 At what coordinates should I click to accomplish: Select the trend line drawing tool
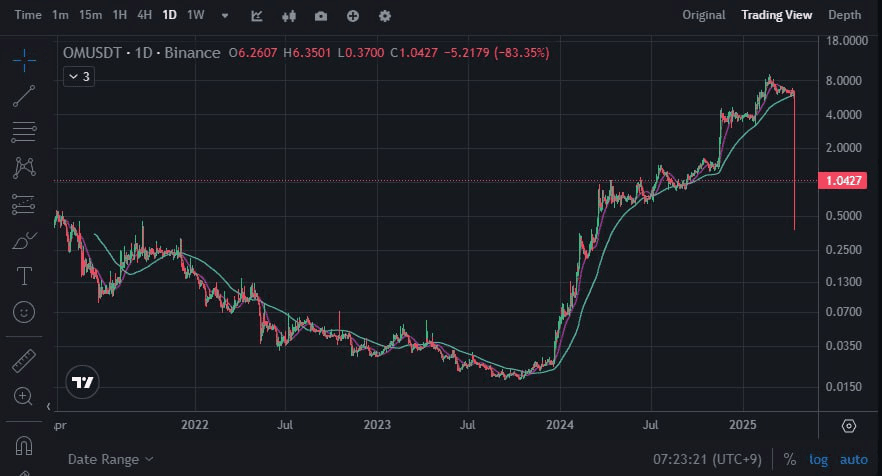[x=25, y=96]
